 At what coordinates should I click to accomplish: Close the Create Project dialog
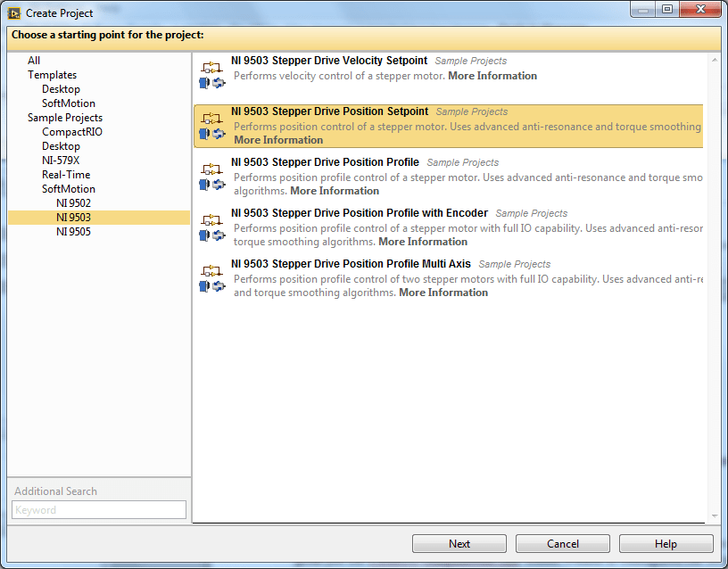pyautogui.click(x=700, y=9)
